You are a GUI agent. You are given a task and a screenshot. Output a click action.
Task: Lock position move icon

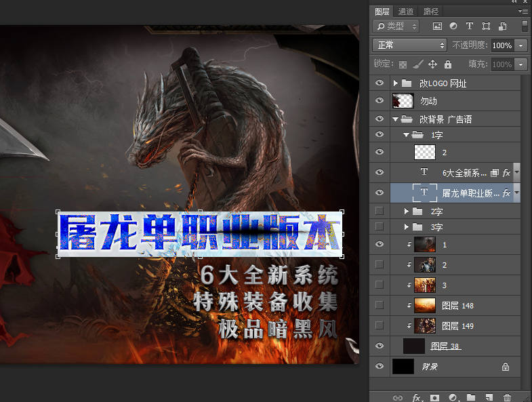click(432, 64)
